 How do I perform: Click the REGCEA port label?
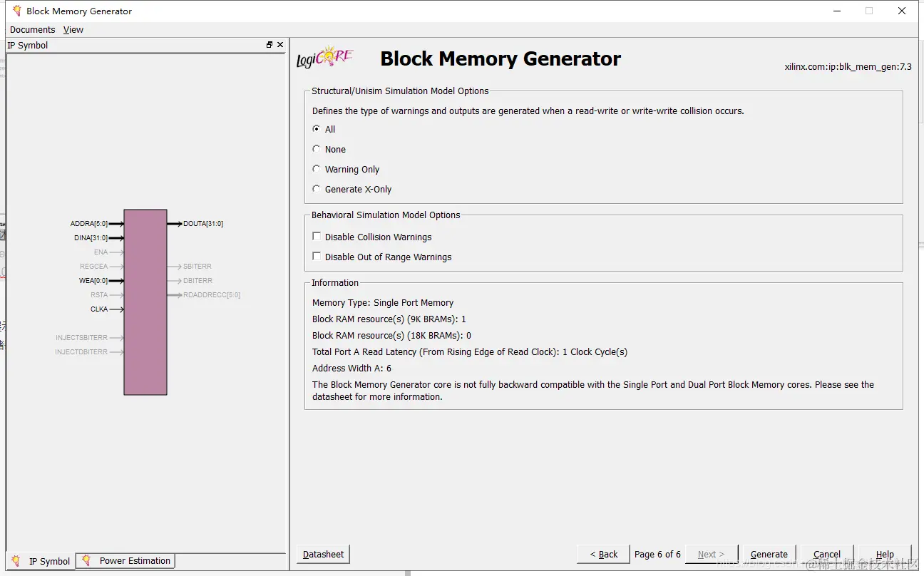point(94,267)
